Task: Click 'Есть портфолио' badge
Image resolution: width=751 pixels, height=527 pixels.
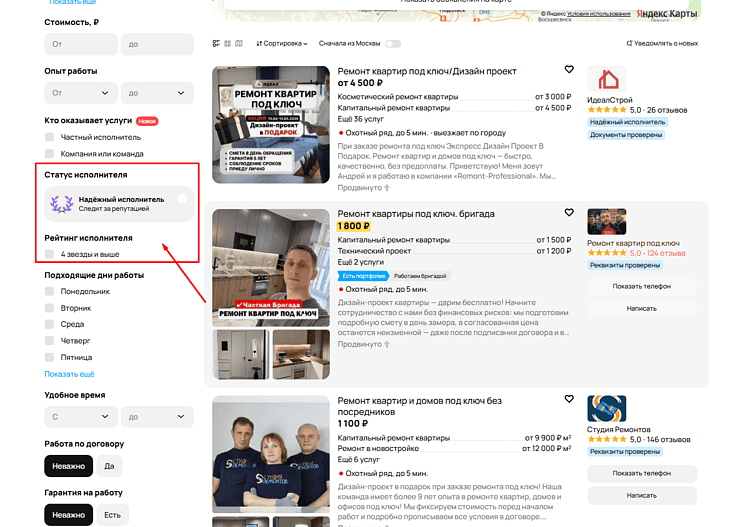Action: 364,276
